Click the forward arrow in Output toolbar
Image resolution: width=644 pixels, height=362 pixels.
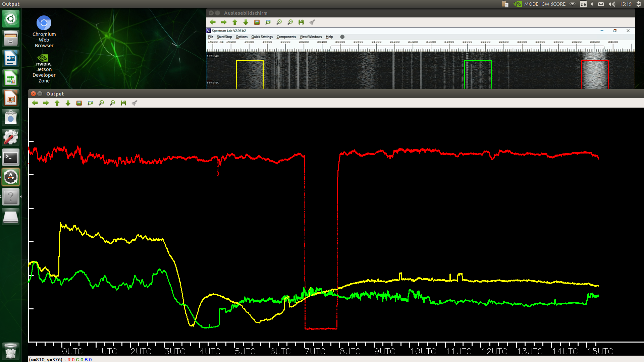click(46, 103)
